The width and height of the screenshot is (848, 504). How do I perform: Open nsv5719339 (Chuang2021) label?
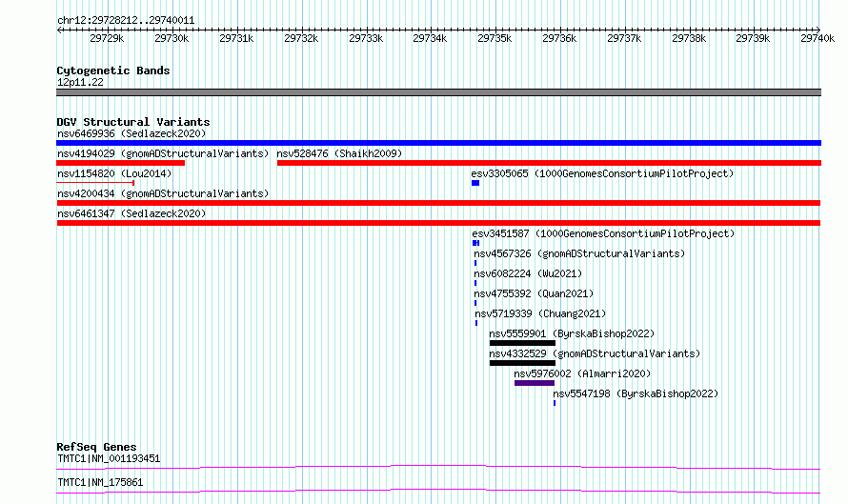click(x=540, y=313)
